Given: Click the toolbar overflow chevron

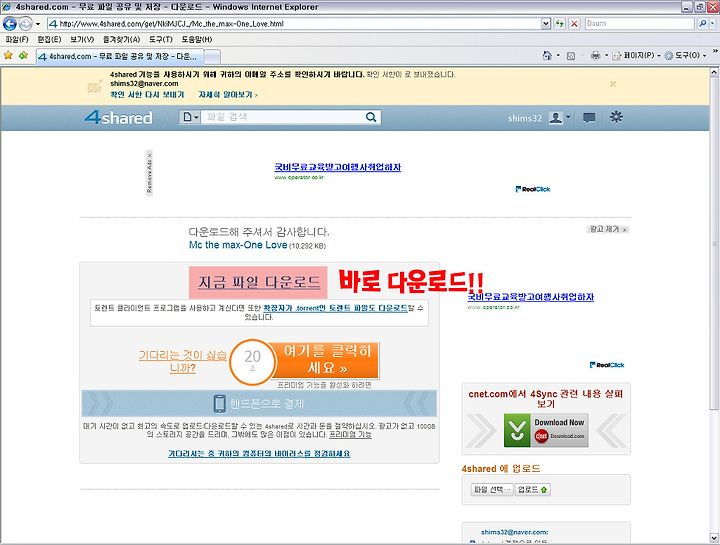Looking at the screenshot, I should 715,51.
